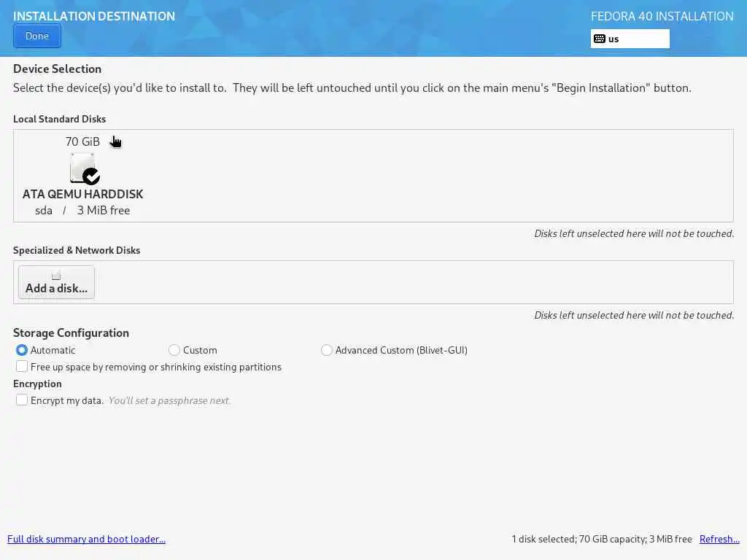The height and width of the screenshot is (560, 747).
Task: Click the 'You'll set a passphrase next.' hint
Action: 169,400
